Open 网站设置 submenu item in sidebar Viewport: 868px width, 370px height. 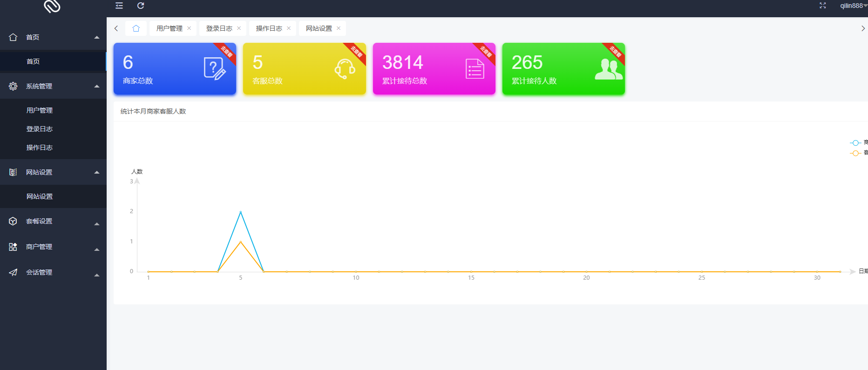point(40,196)
